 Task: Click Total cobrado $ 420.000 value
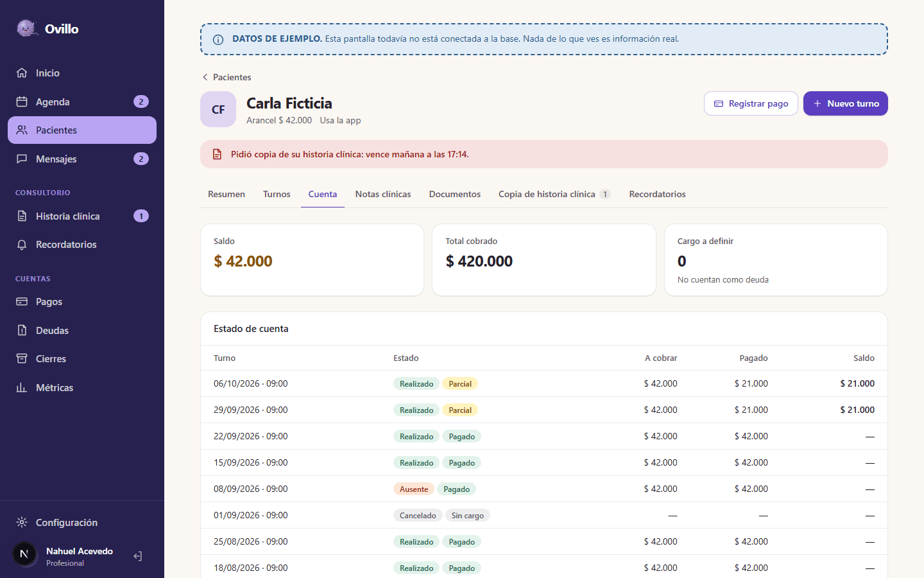tap(479, 261)
